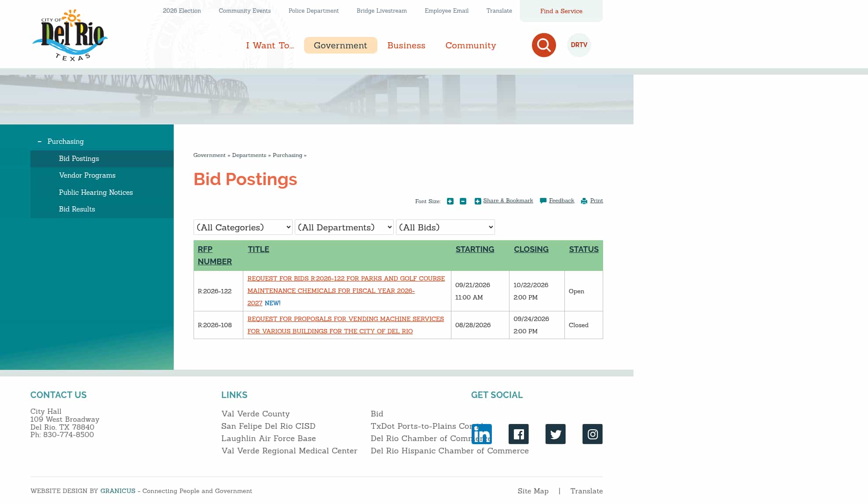
Task: Increase font size with plus icon
Action: tap(450, 201)
